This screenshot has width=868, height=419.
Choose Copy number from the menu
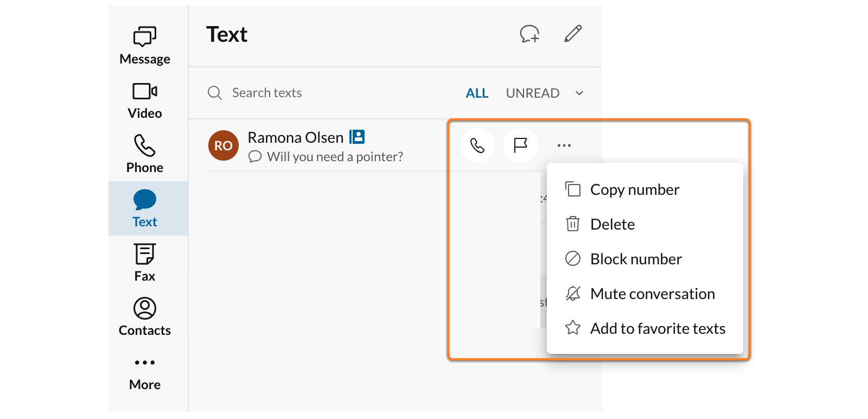point(634,189)
